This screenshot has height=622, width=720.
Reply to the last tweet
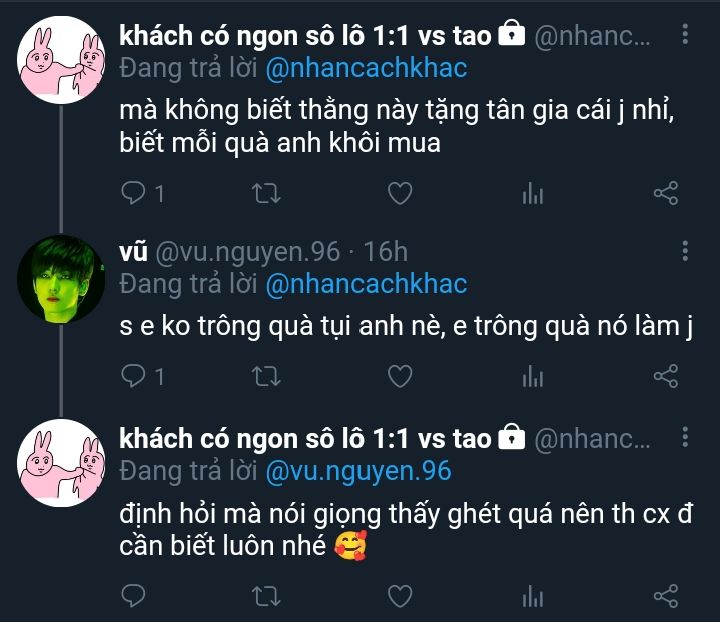133,596
